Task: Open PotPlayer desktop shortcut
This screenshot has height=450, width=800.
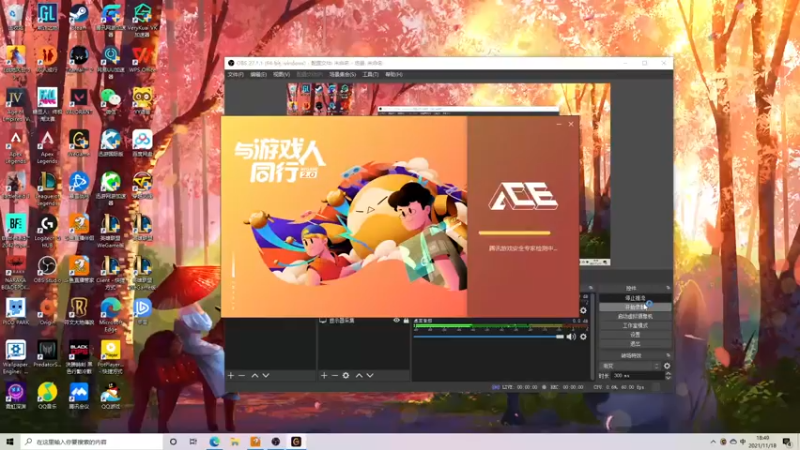Action: [110, 356]
